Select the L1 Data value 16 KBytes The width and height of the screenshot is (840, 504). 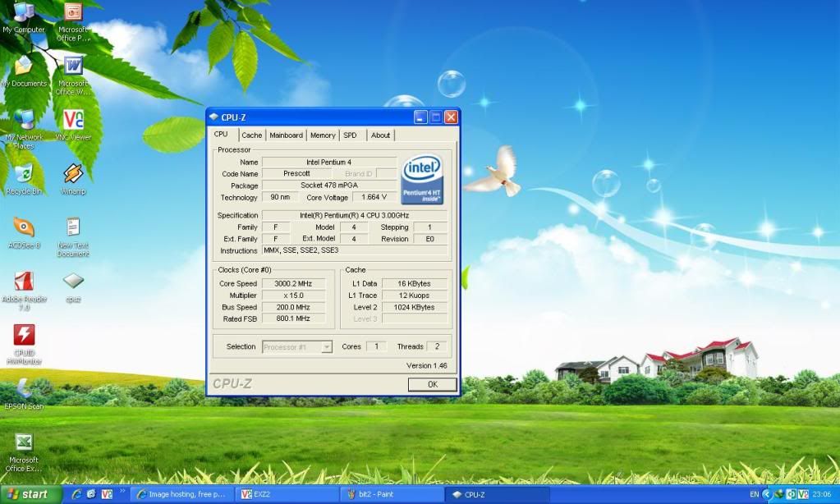click(414, 284)
